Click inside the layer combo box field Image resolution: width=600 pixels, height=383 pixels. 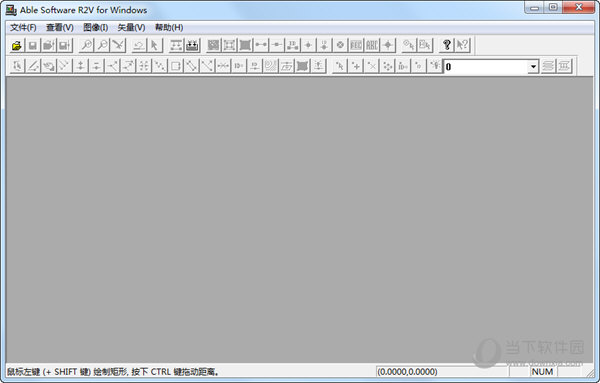[486, 67]
